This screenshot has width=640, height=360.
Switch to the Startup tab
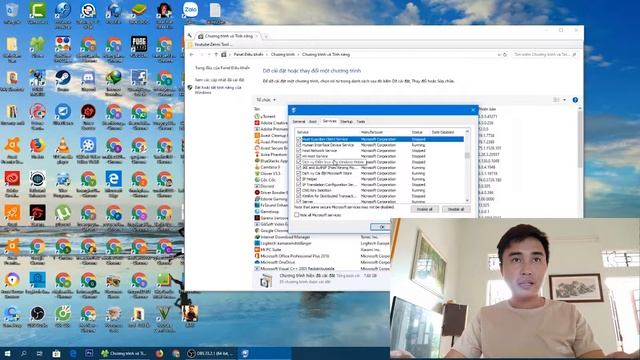point(347,122)
